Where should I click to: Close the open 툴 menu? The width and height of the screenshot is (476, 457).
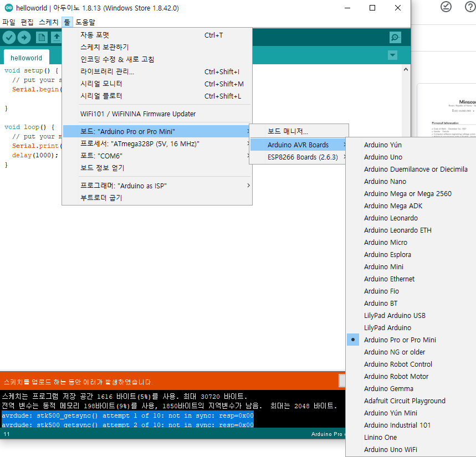pyautogui.click(x=67, y=22)
